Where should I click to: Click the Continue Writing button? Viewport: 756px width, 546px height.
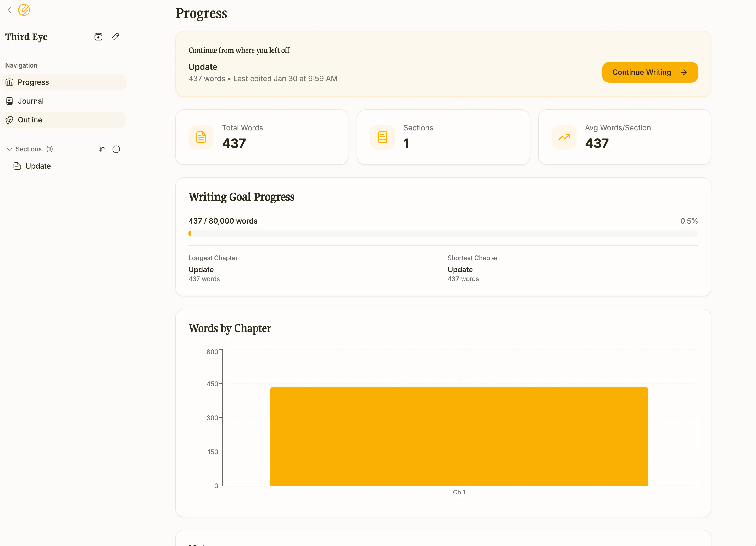pos(650,72)
